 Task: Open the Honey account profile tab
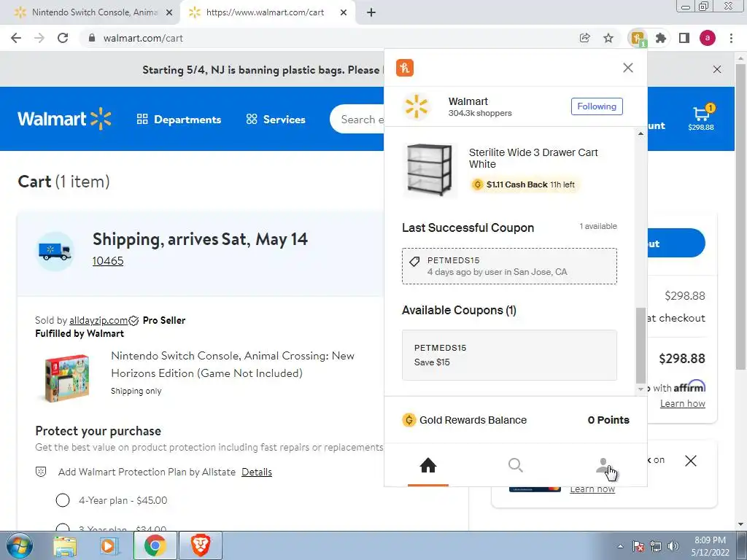pos(603,465)
